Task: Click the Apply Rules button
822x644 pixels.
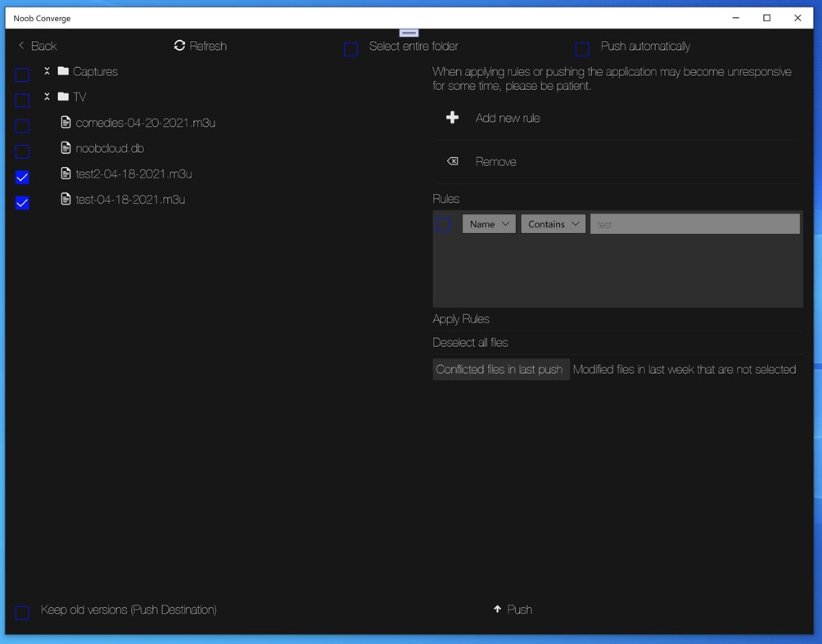Action: (461, 318)
